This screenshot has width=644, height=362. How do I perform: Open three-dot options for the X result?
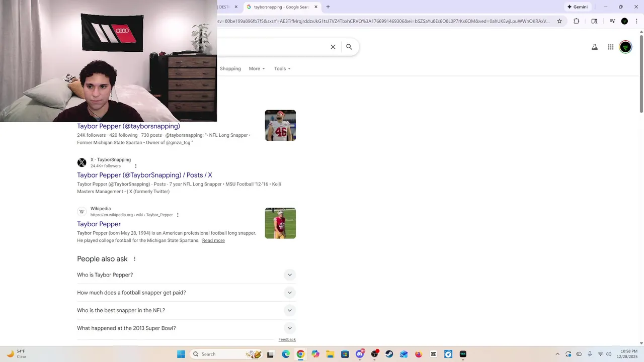[135, 166]
